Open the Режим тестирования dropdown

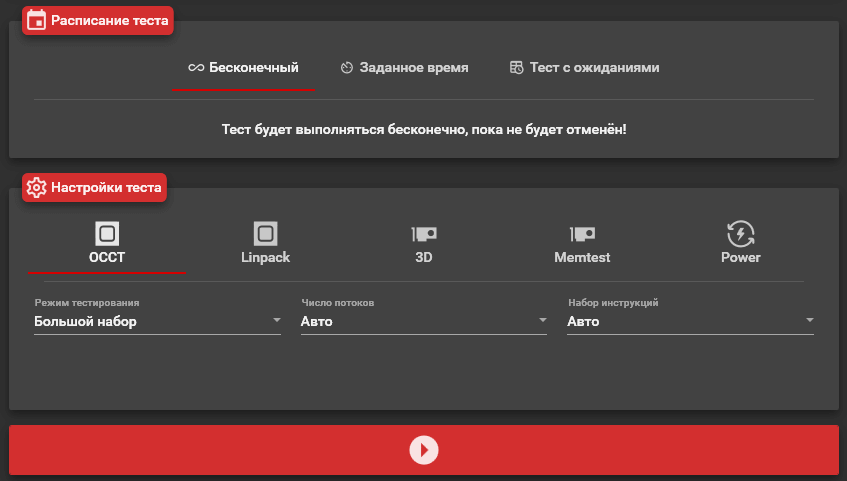click(276, 321)
